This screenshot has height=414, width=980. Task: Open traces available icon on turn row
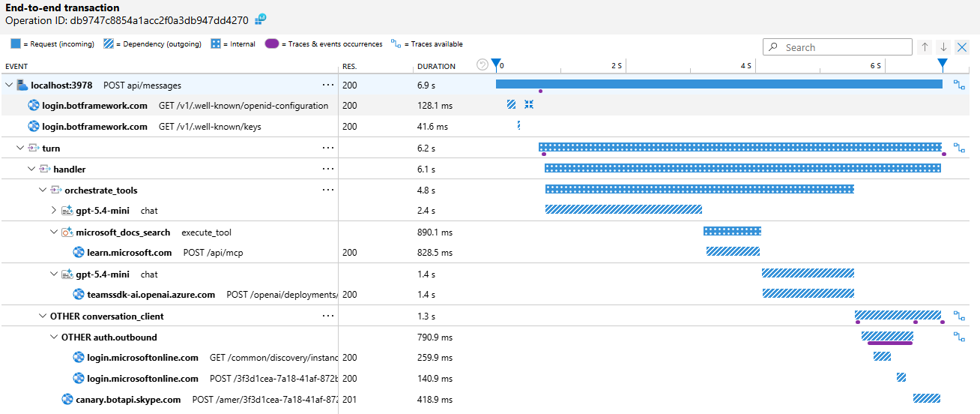pos(959,148)
